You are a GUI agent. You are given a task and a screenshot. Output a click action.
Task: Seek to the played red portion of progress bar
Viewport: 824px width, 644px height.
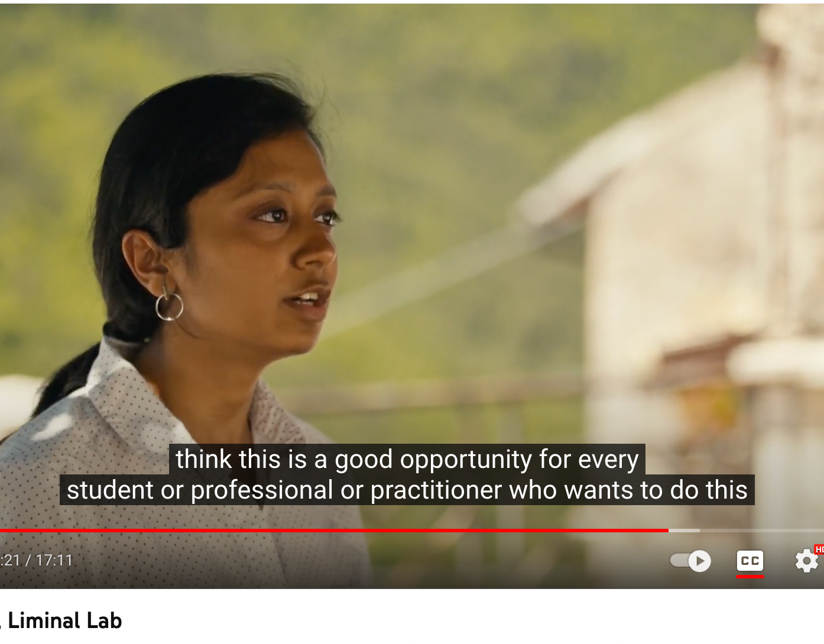click(x=334, y=531)
